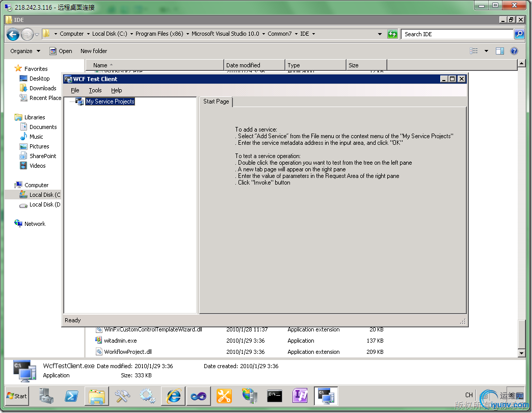Click Program Files (x86) breadcrumb segment
Image resolution: width=532 pixels, height=413 pixels.
(159, 34)
